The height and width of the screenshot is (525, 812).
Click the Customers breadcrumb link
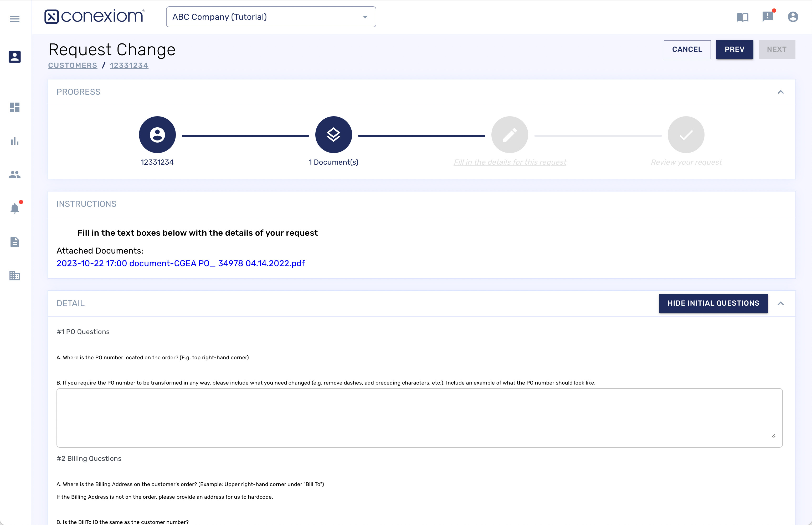coord(73,65)
